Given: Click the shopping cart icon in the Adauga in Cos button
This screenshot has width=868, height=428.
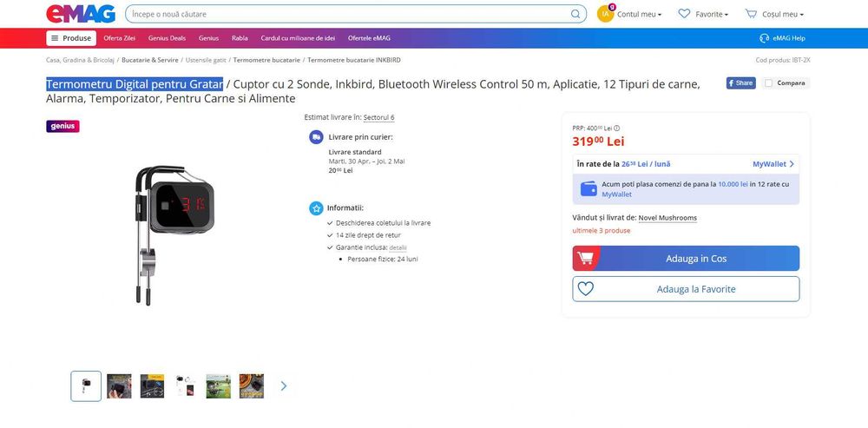Looking at the screenshot, I should (585, 259).
